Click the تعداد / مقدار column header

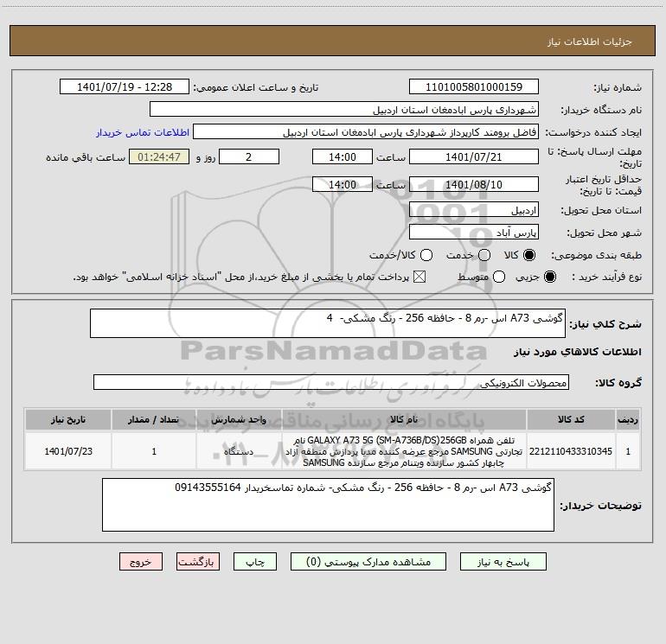click(154, 419)
